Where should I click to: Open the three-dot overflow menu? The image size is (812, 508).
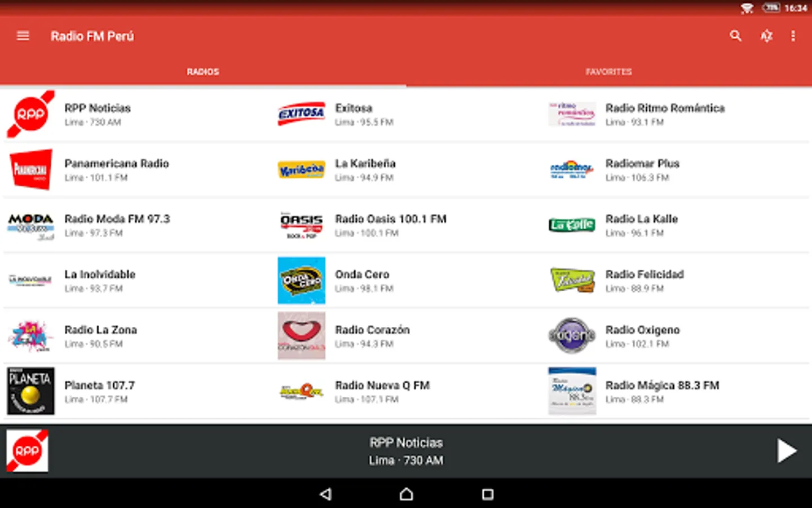click(x=793, y=36)
